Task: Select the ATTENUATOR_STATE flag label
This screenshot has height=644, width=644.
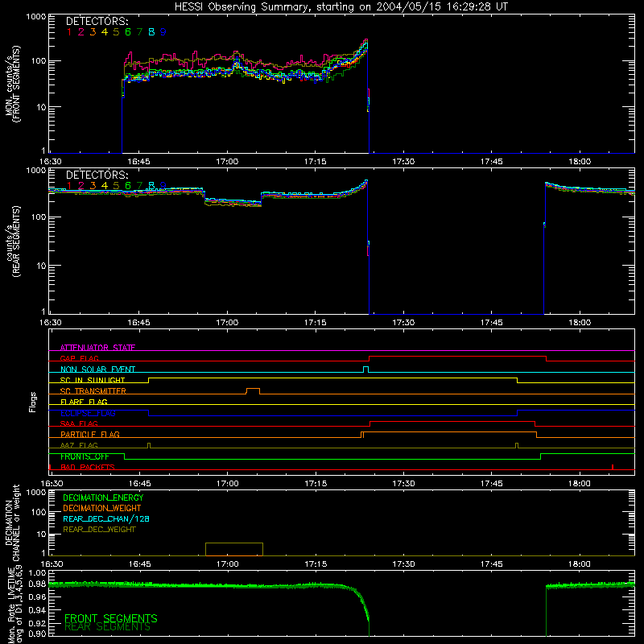Action: (97, 348)
